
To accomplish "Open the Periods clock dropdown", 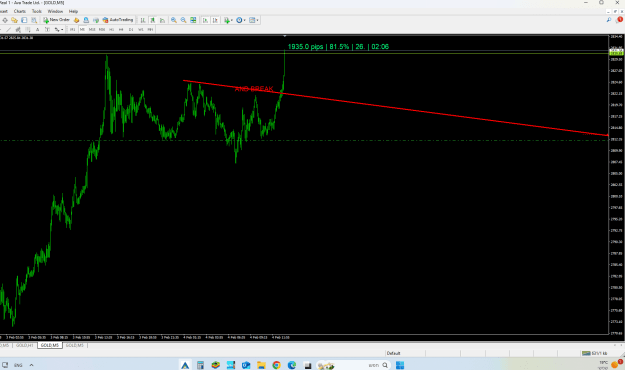I will (x=241, y=20).
